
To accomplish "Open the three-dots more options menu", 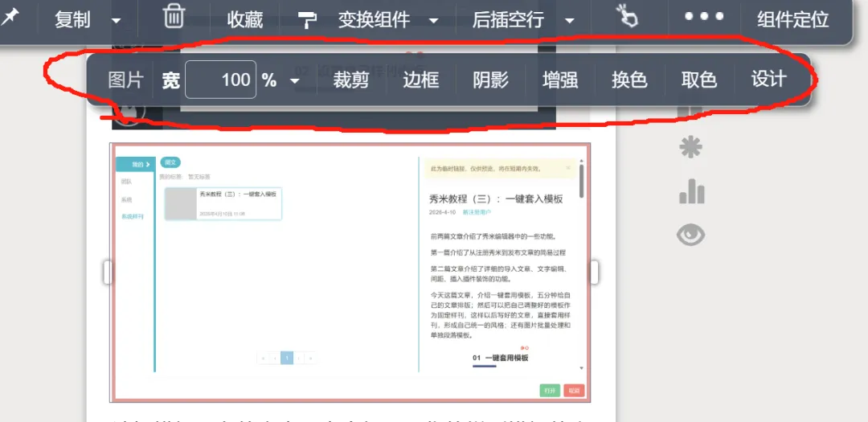I will tap(703, 17).
